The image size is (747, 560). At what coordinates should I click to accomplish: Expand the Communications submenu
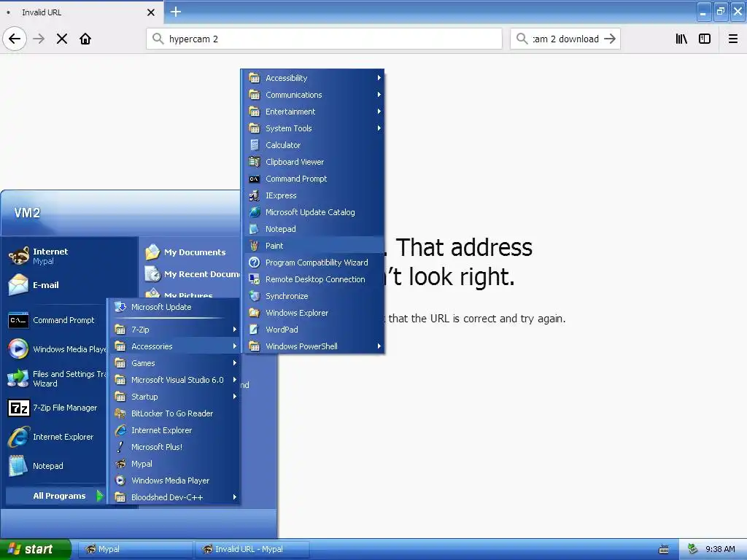(313, 95)
